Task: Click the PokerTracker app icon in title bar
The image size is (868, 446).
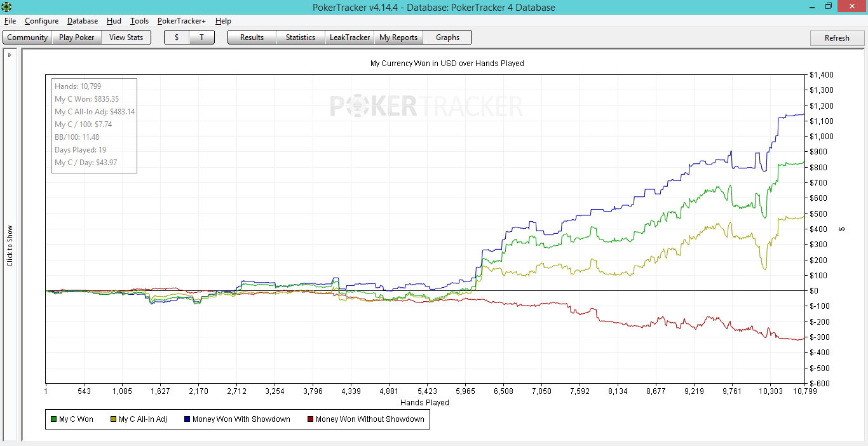Action: point(6,7)
